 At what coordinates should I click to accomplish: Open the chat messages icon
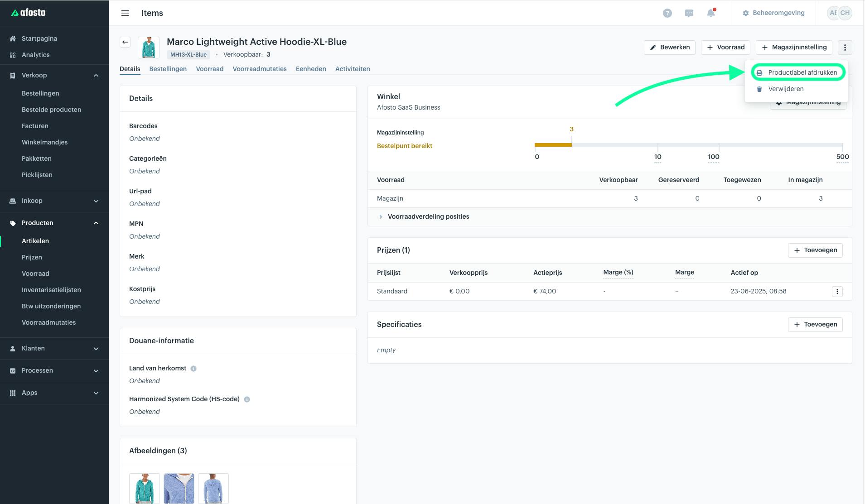[x=689, y=13]
